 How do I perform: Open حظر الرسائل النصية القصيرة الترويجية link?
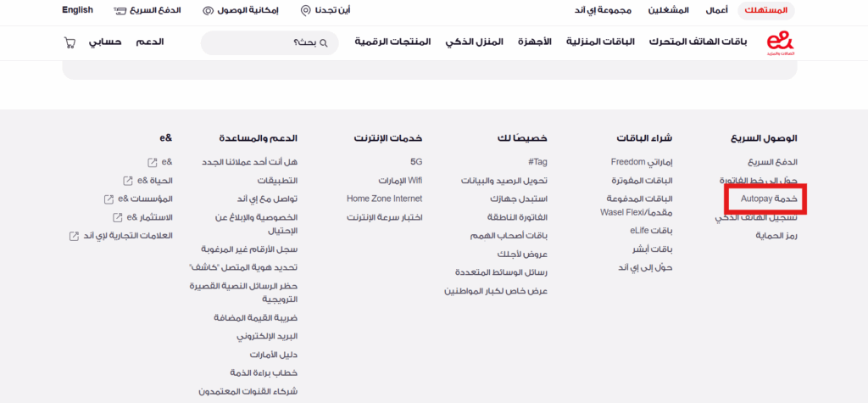coord(243,293)
